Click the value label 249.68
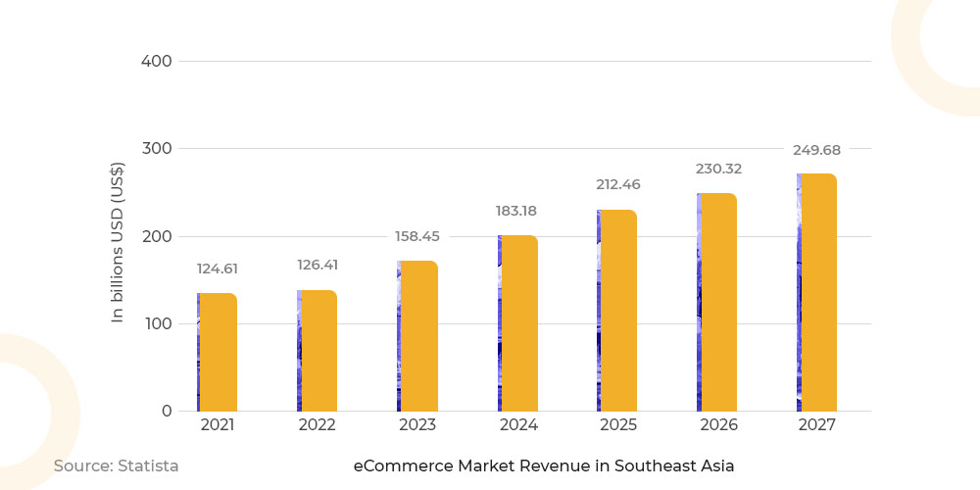Image resolution: width=980 pixels, height=490 pixels. [817, 151]
